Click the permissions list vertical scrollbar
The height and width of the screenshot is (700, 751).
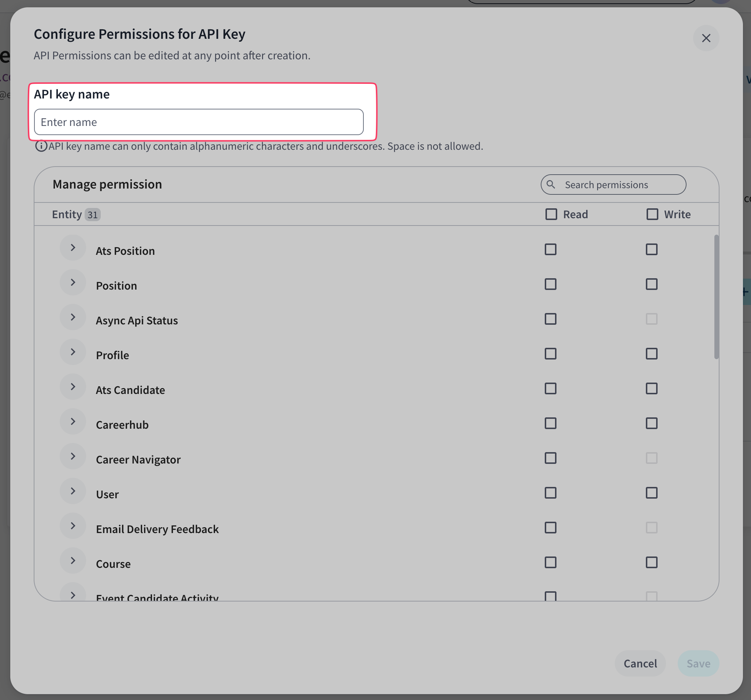(716, 297)
